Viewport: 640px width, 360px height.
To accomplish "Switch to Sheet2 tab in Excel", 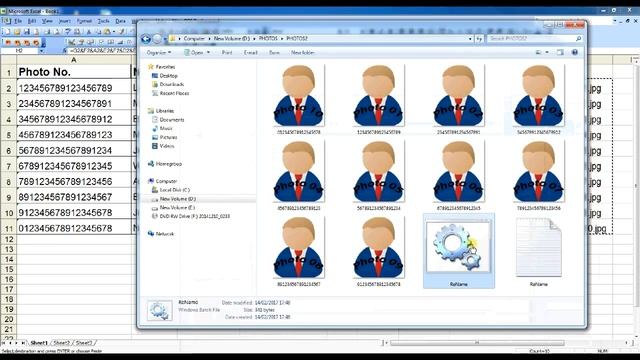I will [x=62, y=343].
